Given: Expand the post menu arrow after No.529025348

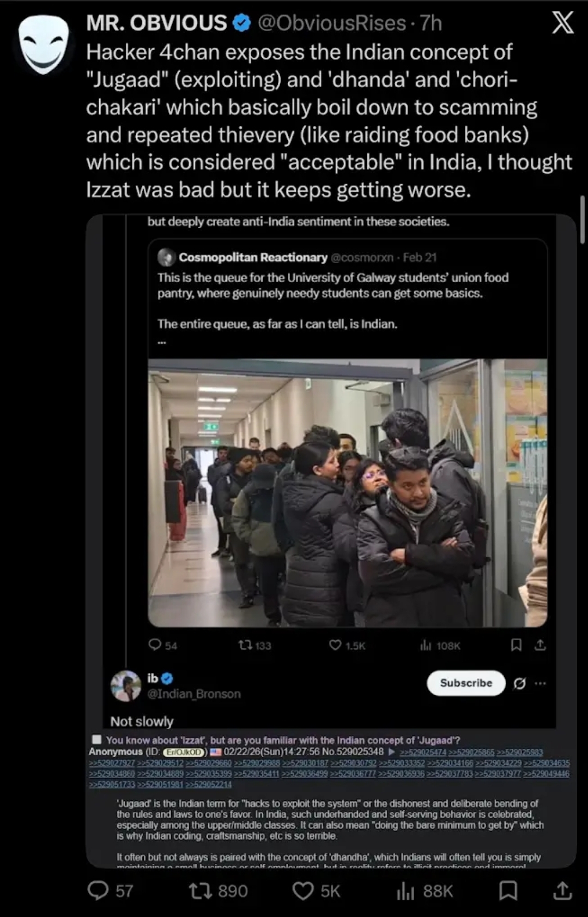Looking at the screenshot, I should coord(391,752).
